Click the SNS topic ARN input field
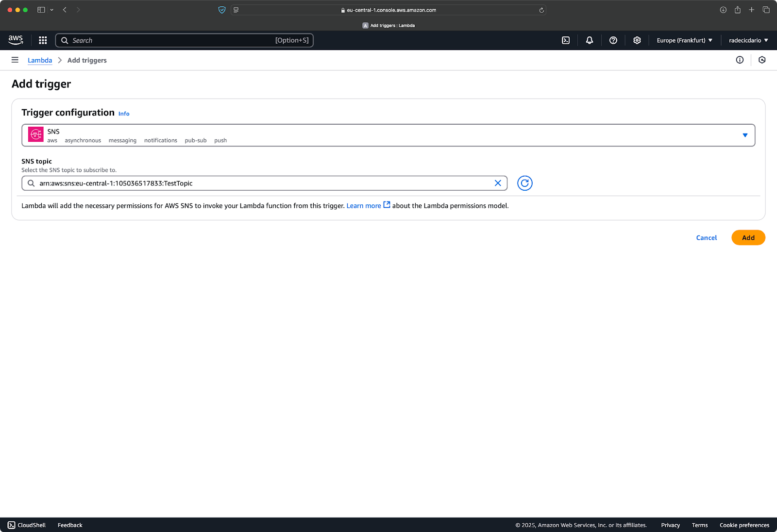This screenshot has width=777, height=532. 264,183
